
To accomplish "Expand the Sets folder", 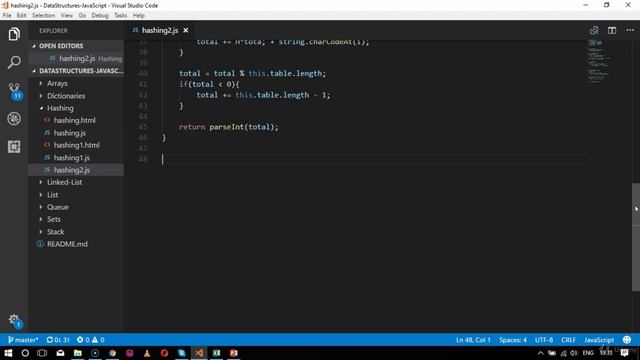I will coord(53,219).
